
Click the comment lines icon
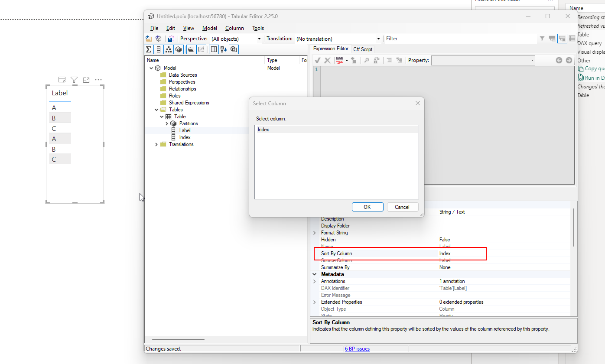pyautogui.click(x=389, y=60)
